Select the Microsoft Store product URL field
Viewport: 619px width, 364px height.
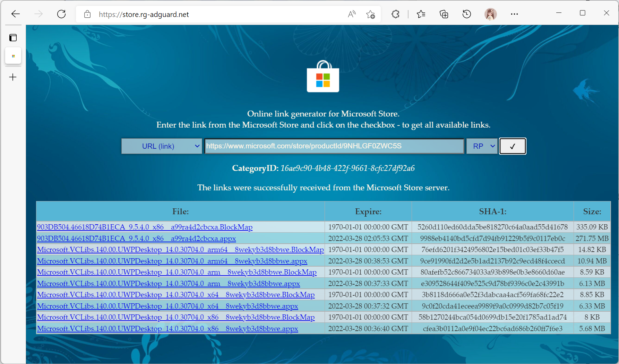coord(334,146)
